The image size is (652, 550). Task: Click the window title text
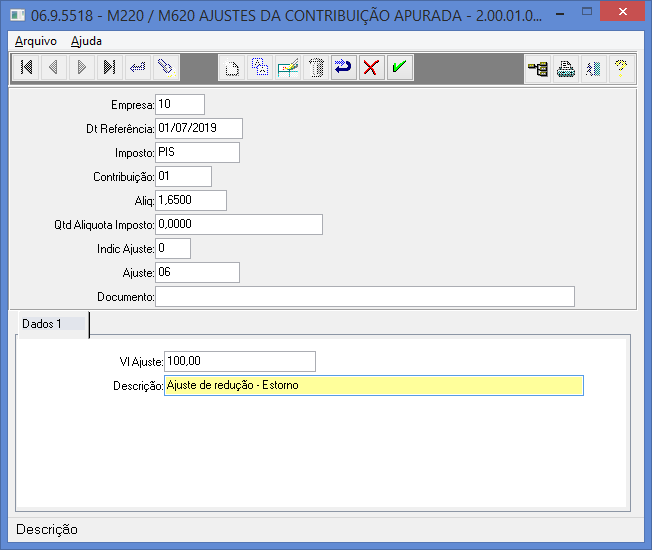click(x=286, y=16)
